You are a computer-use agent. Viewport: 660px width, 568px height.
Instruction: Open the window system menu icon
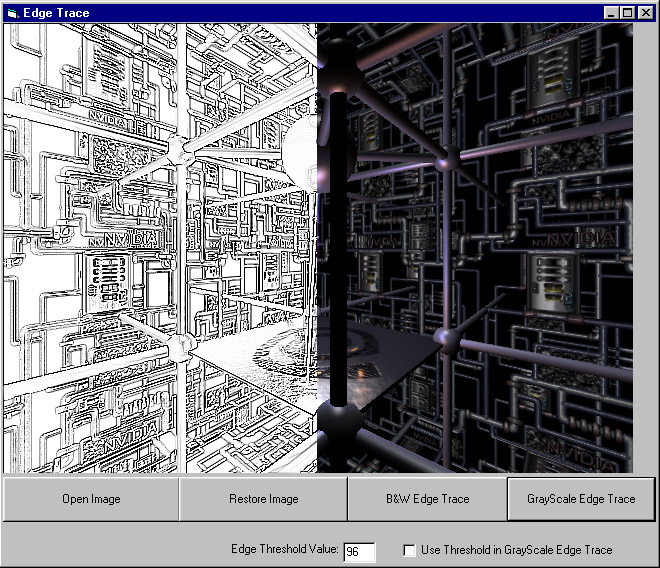[12, 13]
